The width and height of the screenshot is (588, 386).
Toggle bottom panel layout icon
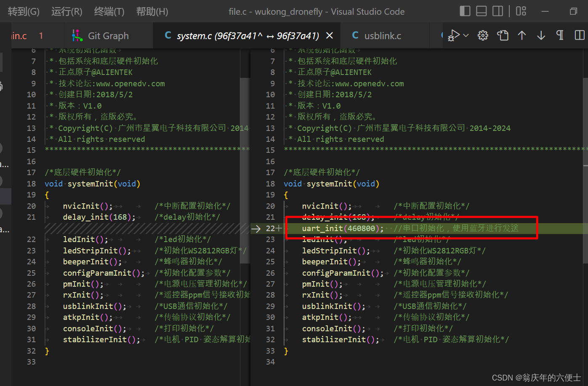click(x=482, y=11)
